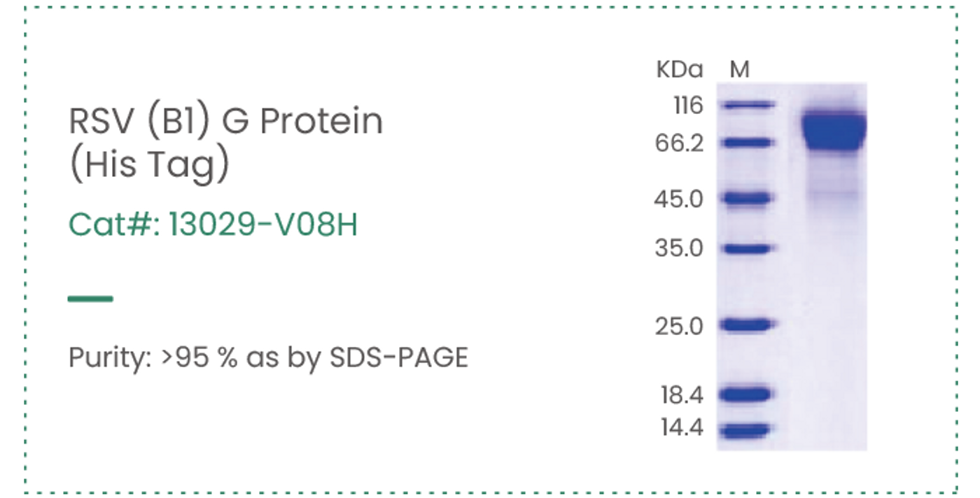The width and height of the screenshot is (980, 498).
Task: Click the 66.2 molecular weight label
Action: tap(680, 143)
